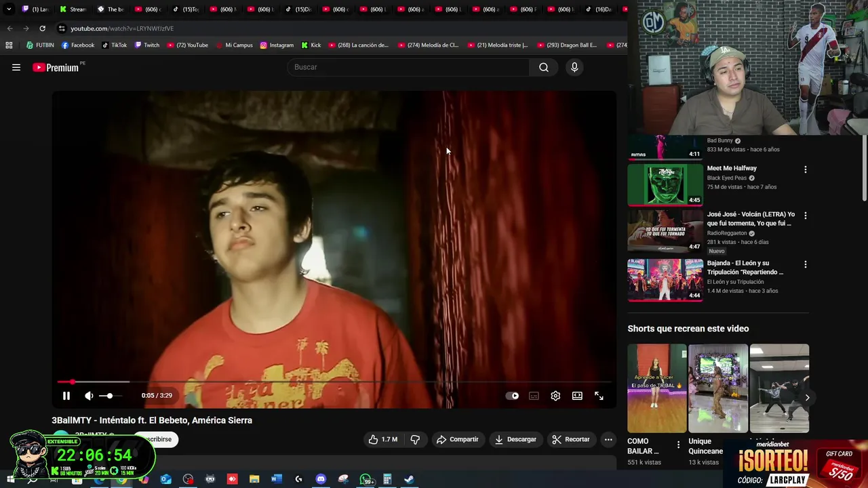This screenshot has width=868, height=488.
Task: Open Outlook from the taskbar
Action: (166, 479)
